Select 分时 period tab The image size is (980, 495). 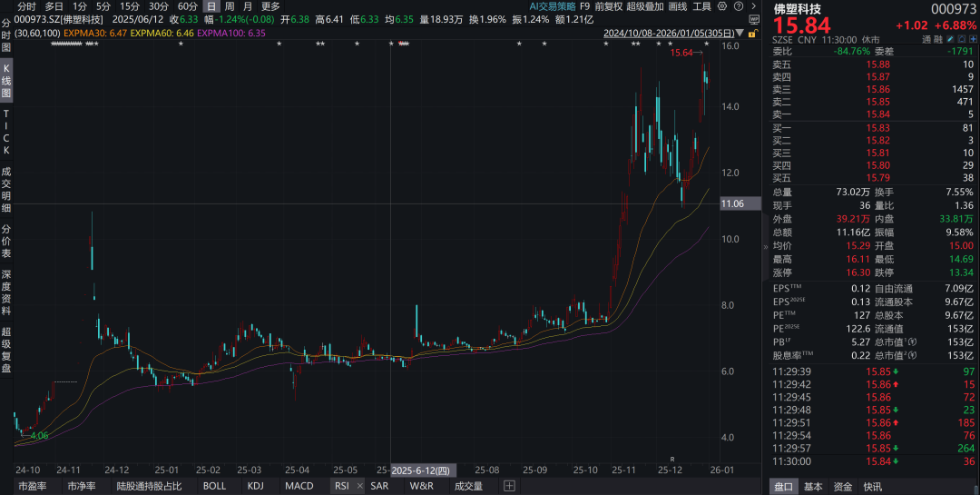point(26,6)
